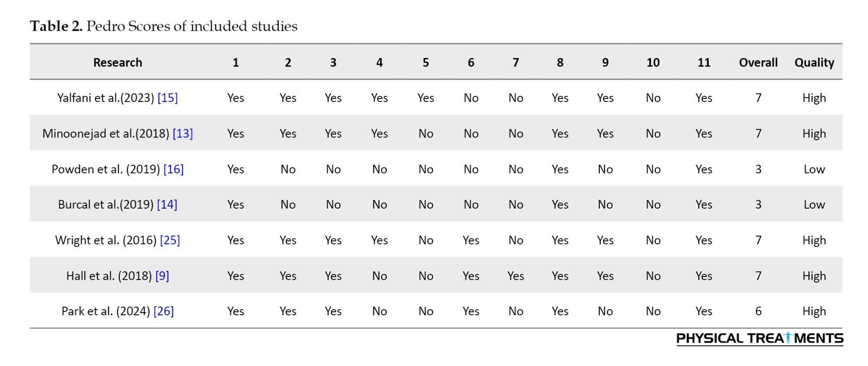Select the Hall et al. (2018) study name
This screenshot has height=366, width=868.
(109, 276)
